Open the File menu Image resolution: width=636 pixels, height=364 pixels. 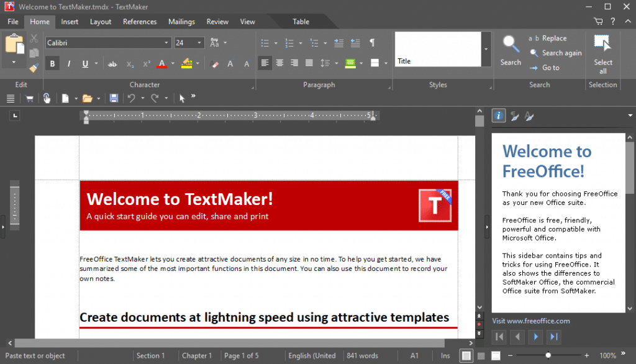click(x=13, y=22)
